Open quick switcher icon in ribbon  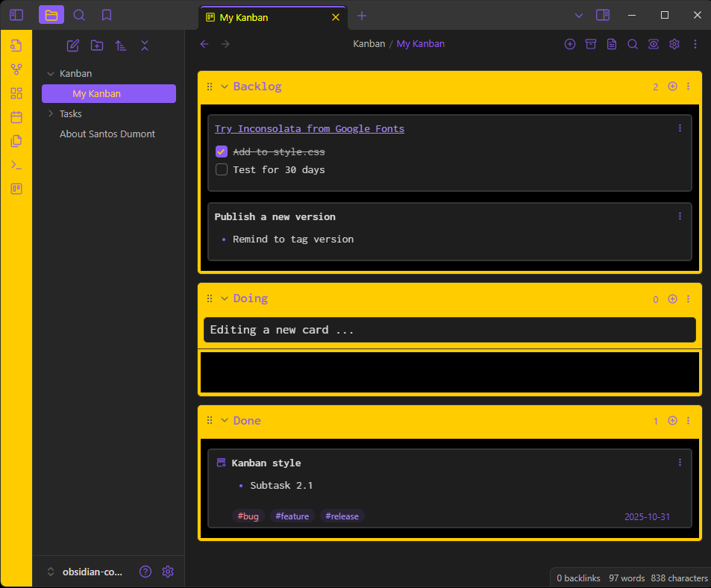[16, 46]
